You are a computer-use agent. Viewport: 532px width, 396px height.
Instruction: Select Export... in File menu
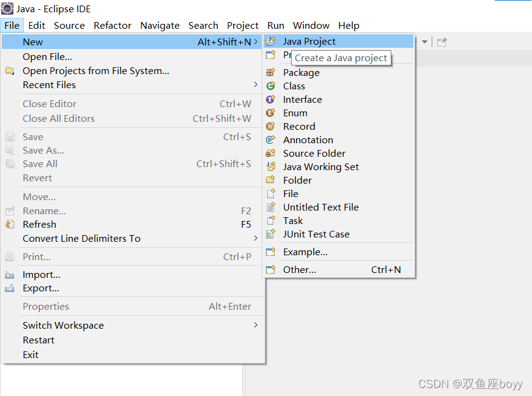[x=132, y=288]
